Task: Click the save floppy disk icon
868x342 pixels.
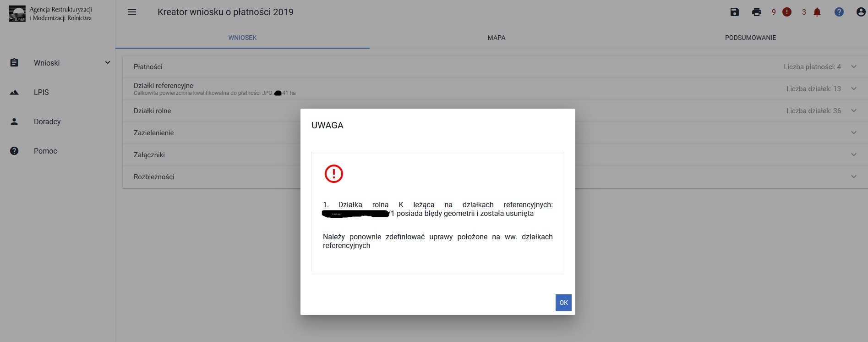Action: 735,12
